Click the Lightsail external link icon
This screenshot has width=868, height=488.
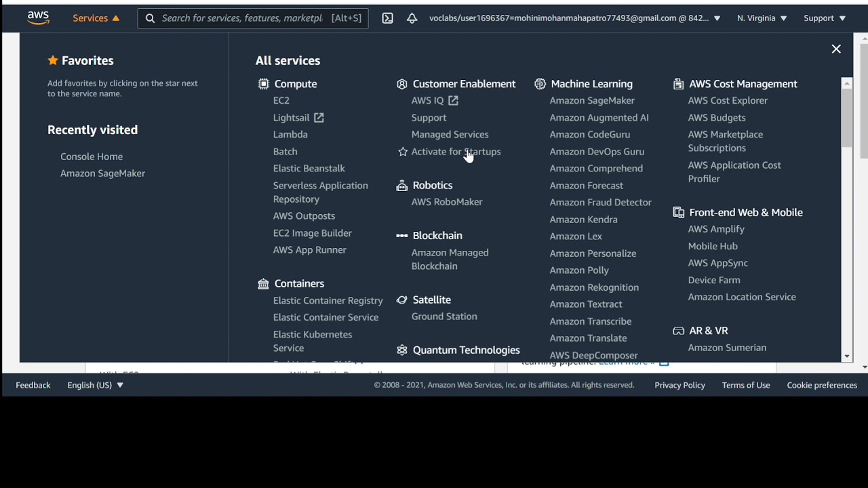click(319, 118)
